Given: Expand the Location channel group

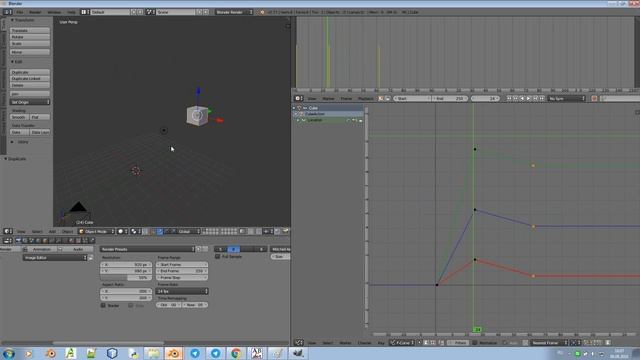Looking at the screenshot, I should click(x=298, y=120).
